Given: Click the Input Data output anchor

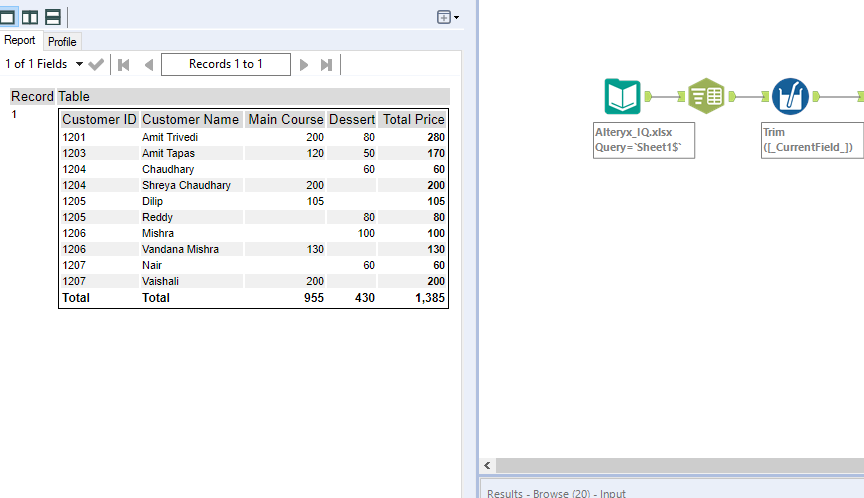Looking at the screenshot, I should point(649,97).
